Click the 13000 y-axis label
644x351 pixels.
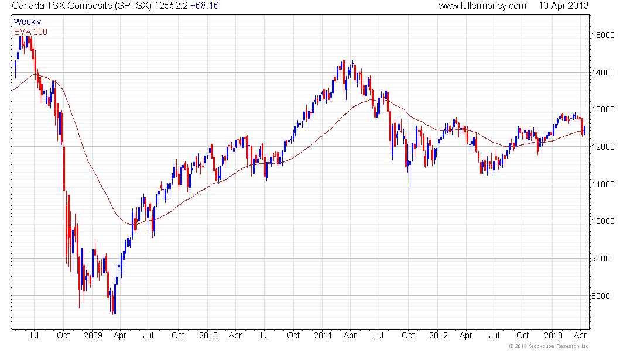(x=603, y=109)
